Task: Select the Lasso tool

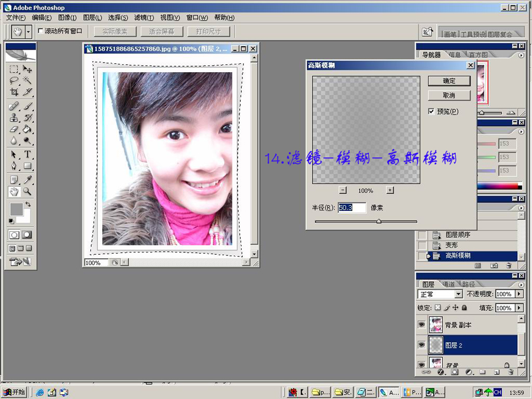Action: tap(14, 80)
